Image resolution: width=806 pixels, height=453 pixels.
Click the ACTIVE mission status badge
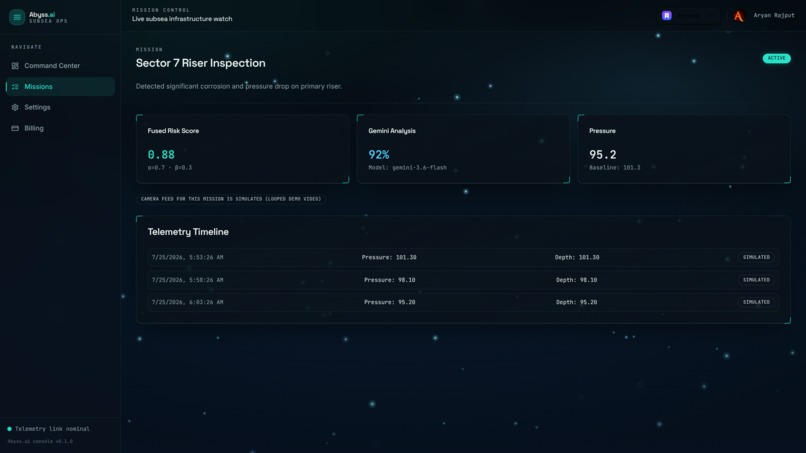coord(776,58)
